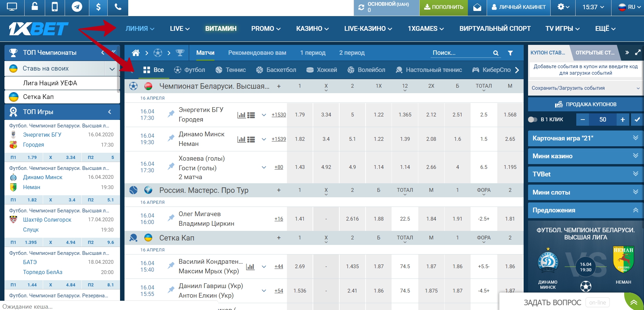The height and width of the screenshot is (310, 644).
Task: Open the messages envelope icon
Action: [477, 7]
